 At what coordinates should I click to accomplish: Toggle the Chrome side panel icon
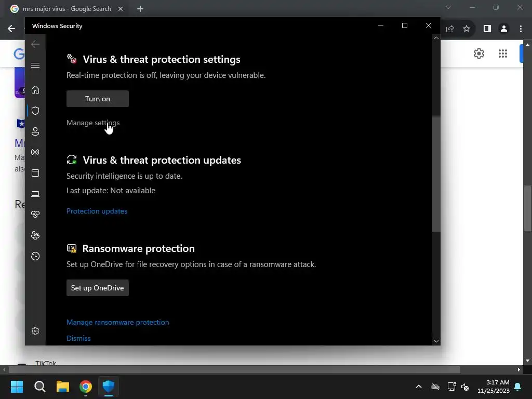click(487, 29)
